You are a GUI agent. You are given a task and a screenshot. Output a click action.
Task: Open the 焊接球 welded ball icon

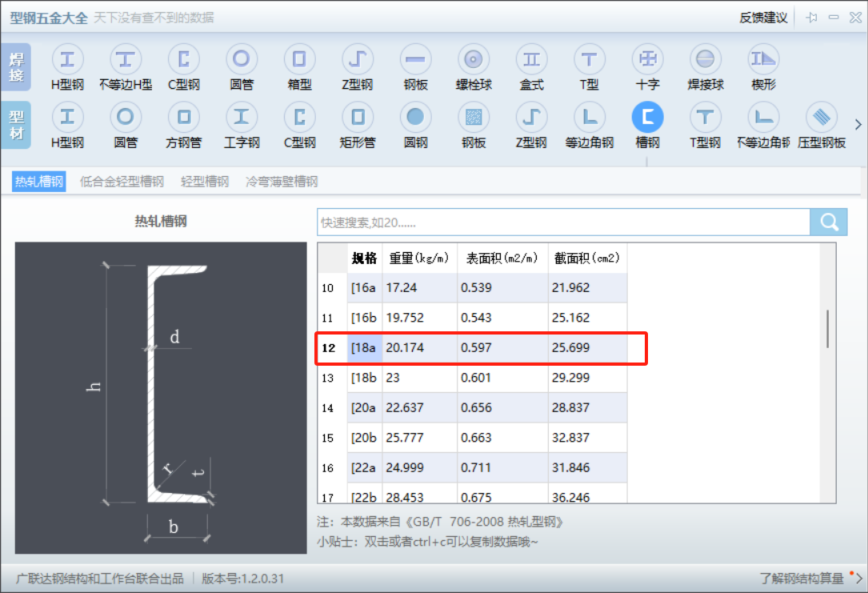(706, 59)
